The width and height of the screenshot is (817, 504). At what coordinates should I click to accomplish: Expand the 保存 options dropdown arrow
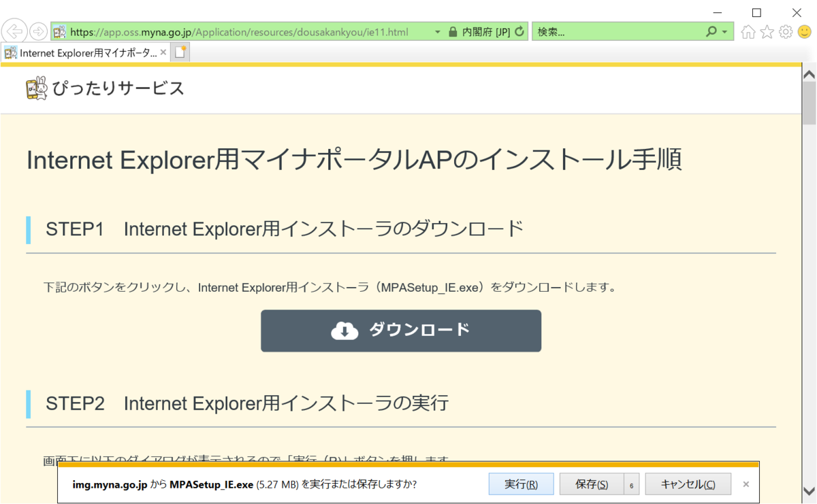click(631, 484)
